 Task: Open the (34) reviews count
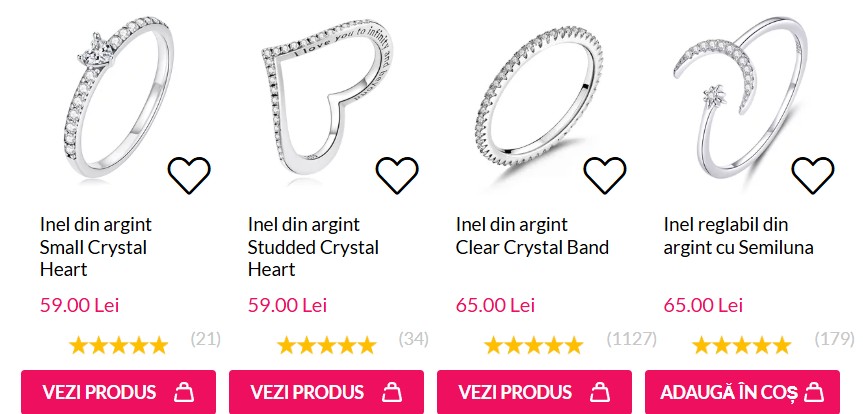tap(413, 339)
